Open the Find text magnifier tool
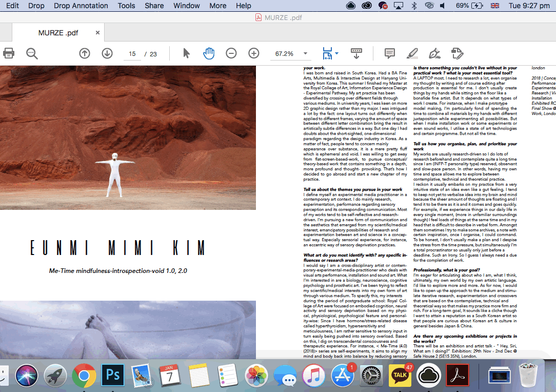556x392 pixels. pyautogui.click(x=32, y=53)
